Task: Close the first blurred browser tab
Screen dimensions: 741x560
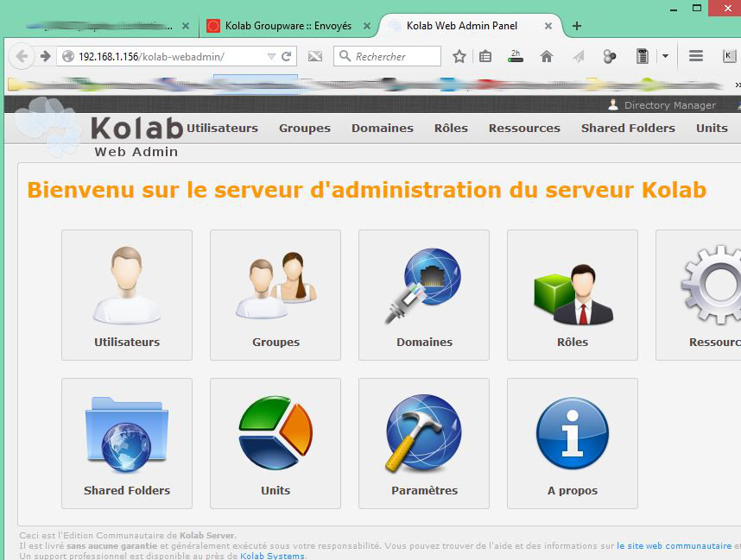Action: pyautogui.click(x=186, y=27)
